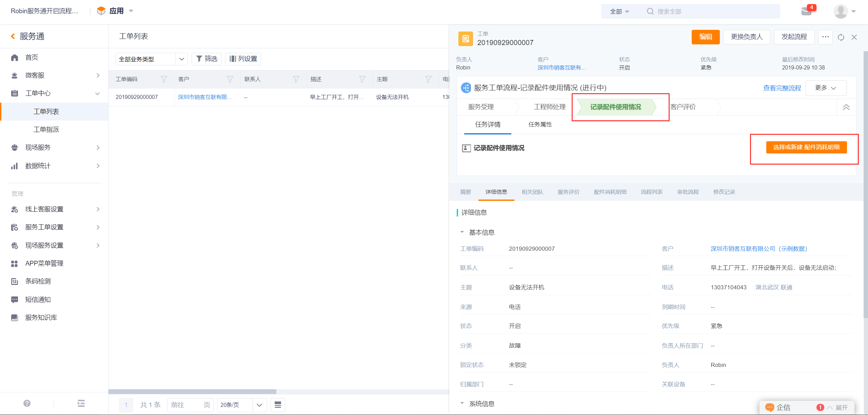Click the 客户评价 workflow stage
Image resolution: width=868 pixels, height=415 pixels.
(x=683, y=107)
